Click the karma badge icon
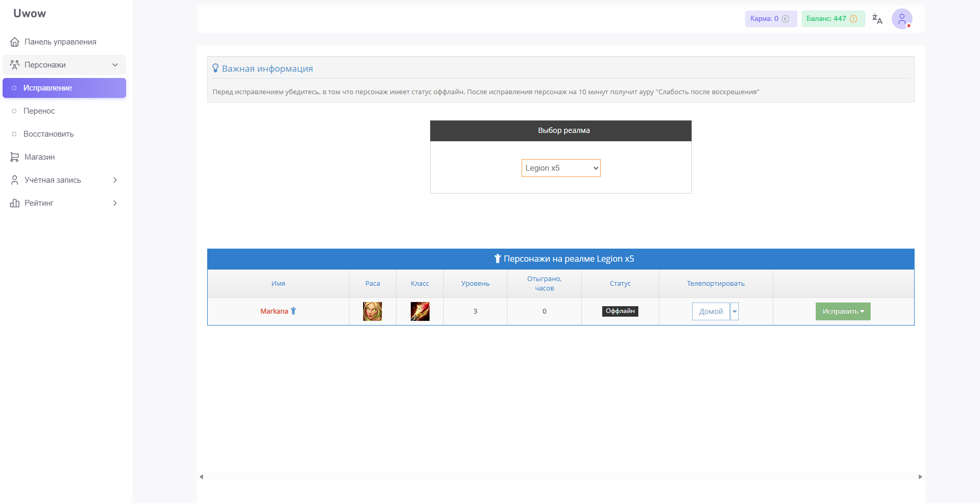The image size is (980, 503). pos(785,19)
